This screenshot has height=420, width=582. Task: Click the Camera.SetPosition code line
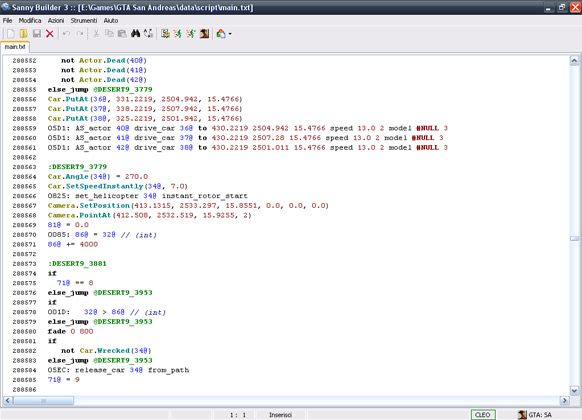point(188,206)
